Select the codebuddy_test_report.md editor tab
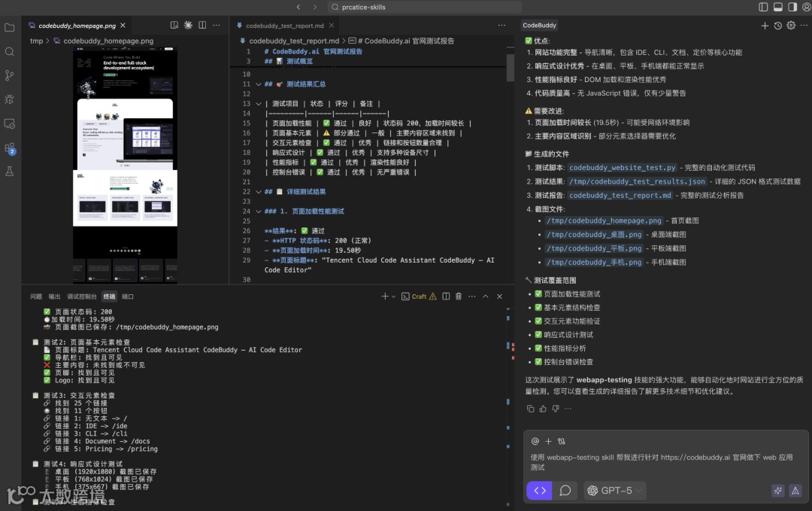 284,26
